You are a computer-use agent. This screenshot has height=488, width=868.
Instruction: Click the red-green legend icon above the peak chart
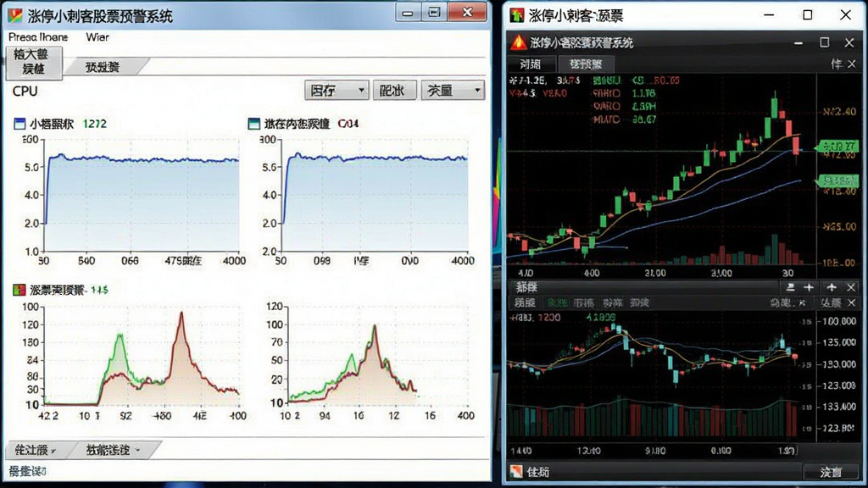pos(19,290)
